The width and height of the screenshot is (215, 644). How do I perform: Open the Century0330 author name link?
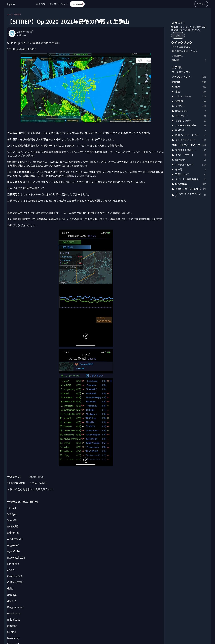23,32
